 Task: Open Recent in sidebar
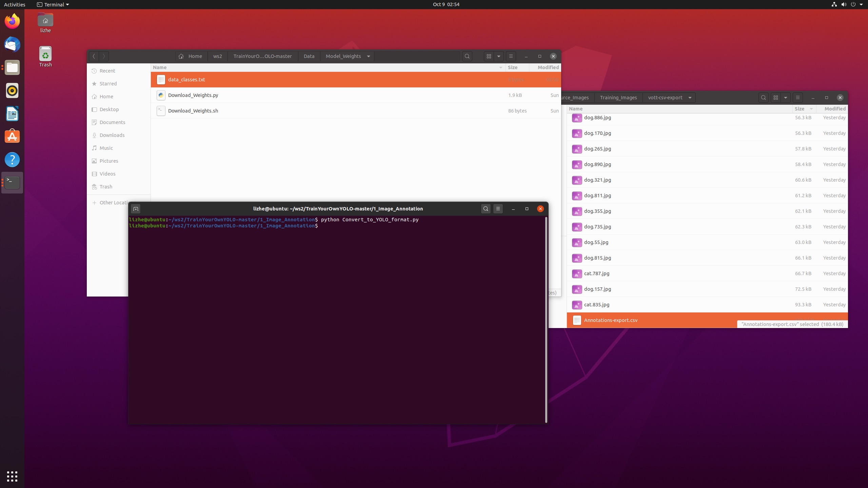tap(118, 71)
